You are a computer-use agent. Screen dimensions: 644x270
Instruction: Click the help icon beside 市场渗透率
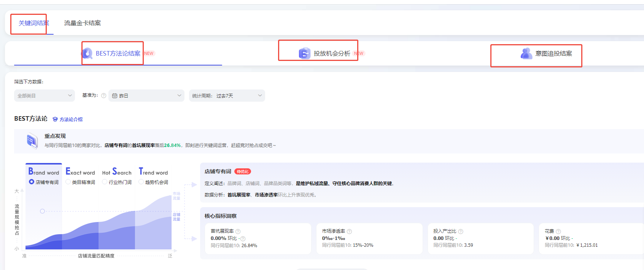tap(350, 232)
